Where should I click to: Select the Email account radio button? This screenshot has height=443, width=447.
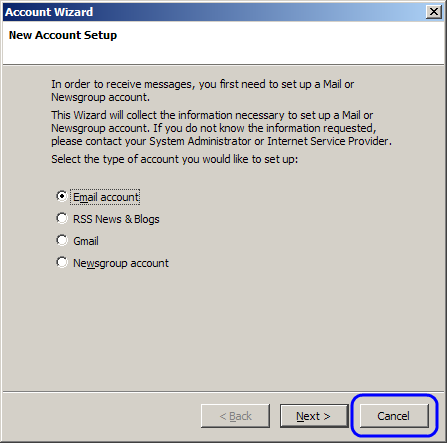(62, 196)
